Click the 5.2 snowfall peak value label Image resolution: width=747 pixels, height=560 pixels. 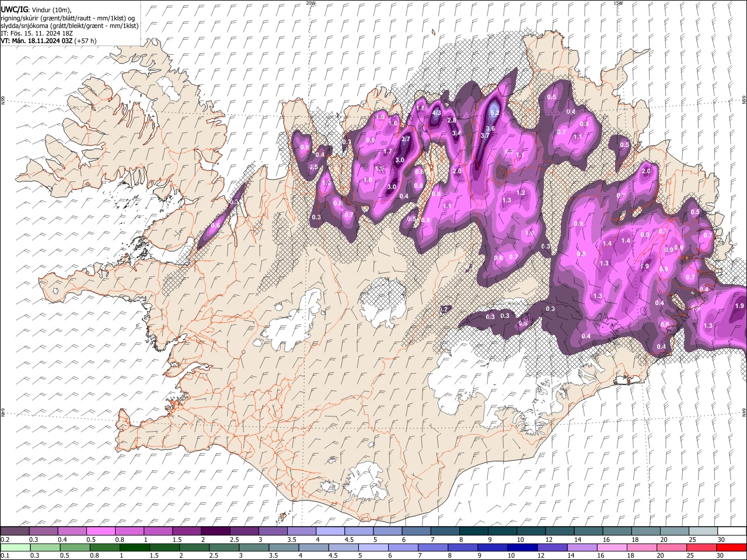(495, 113)
